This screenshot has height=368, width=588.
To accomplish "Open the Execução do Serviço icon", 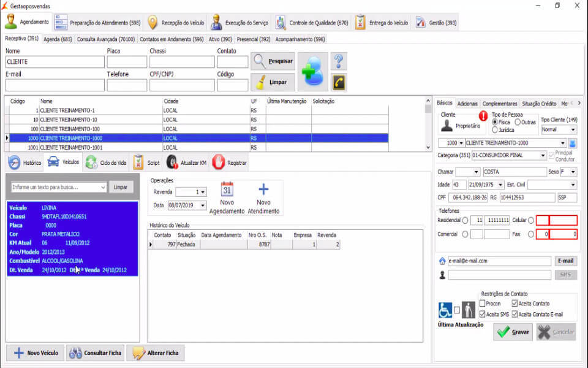I will (216, 23).
